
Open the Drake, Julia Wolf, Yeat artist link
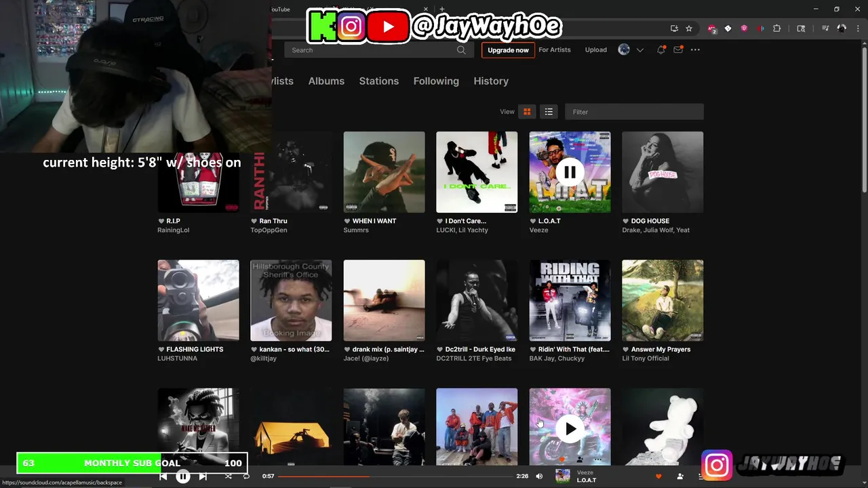pos(656,230)
